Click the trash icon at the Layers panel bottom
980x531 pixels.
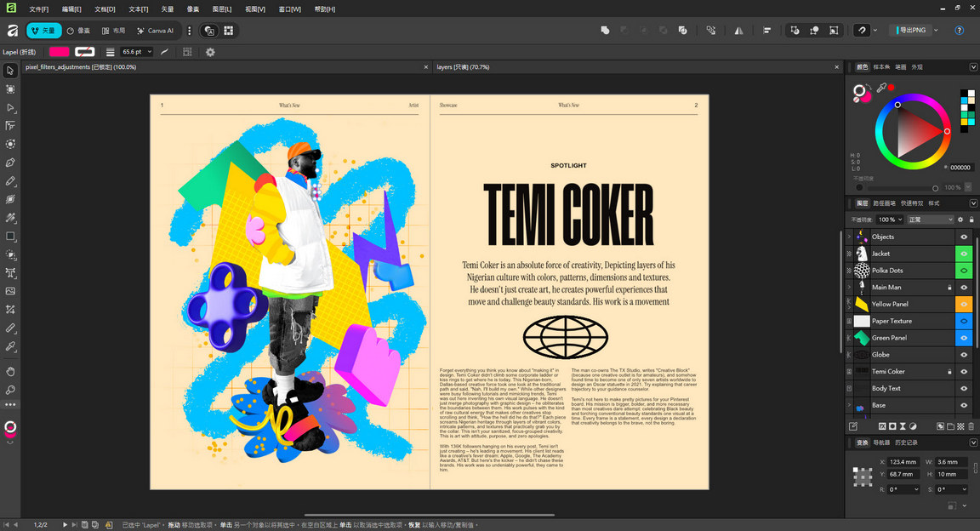971,426
